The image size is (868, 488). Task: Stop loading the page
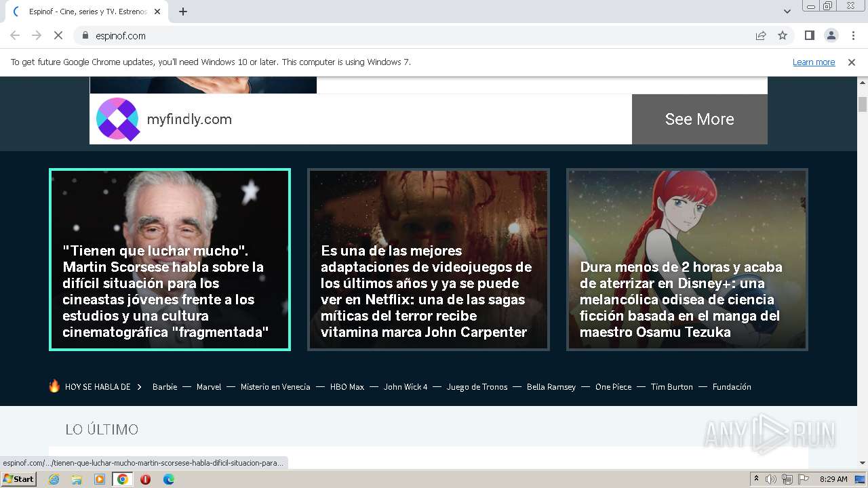pos(58,35)
